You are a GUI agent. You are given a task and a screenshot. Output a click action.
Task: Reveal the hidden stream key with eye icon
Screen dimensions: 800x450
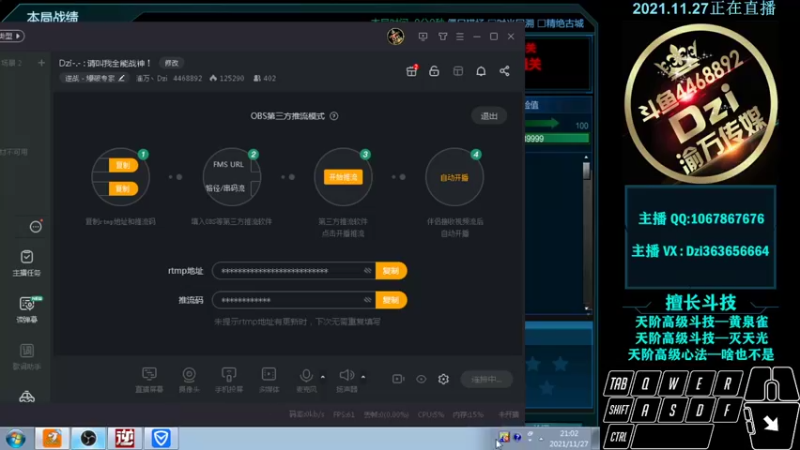pyautogui.click(x=367, y=300)
